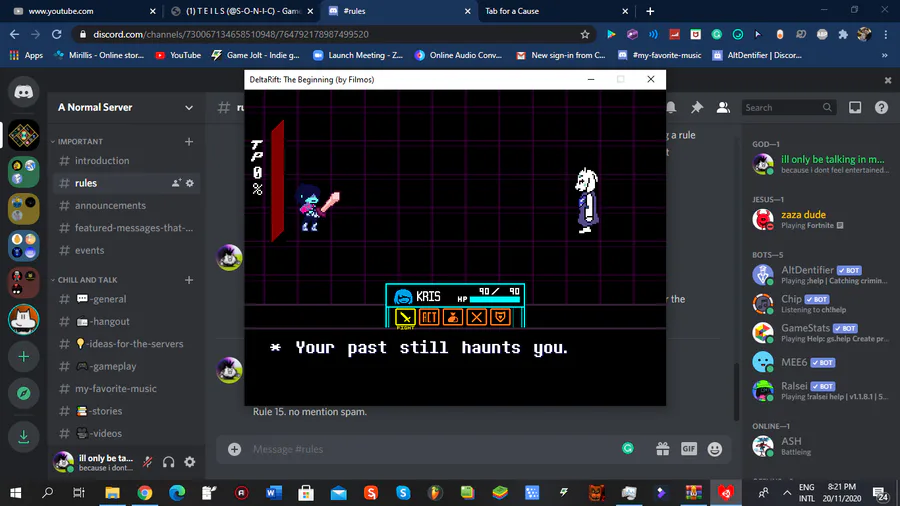
Task: Select ITEM bag command in game
Action: pyautogui.click(x=453, y=317)
